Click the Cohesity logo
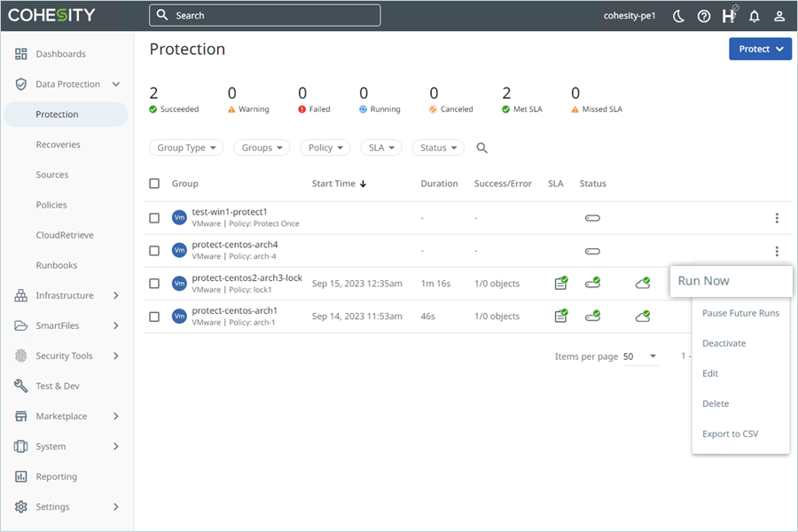This screenshot has width=798, height=532. click(x=51, y=15)
